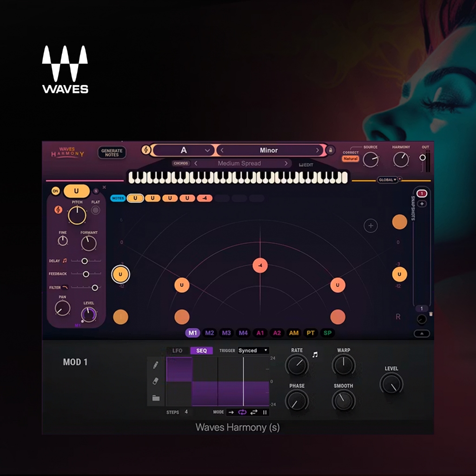Click the voice PITCH knob
476x476 pixels.
(x=77, y=215)
